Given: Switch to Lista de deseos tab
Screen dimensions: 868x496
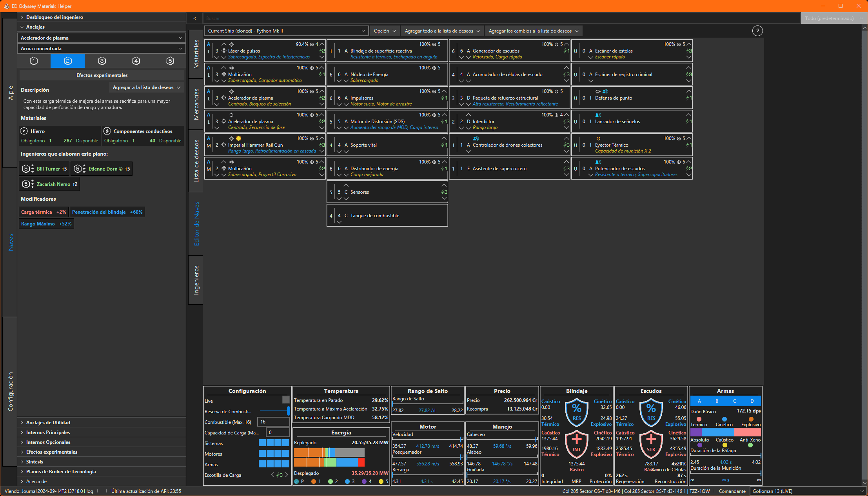Looking at the screenshot, I should [x=196, y=161].
